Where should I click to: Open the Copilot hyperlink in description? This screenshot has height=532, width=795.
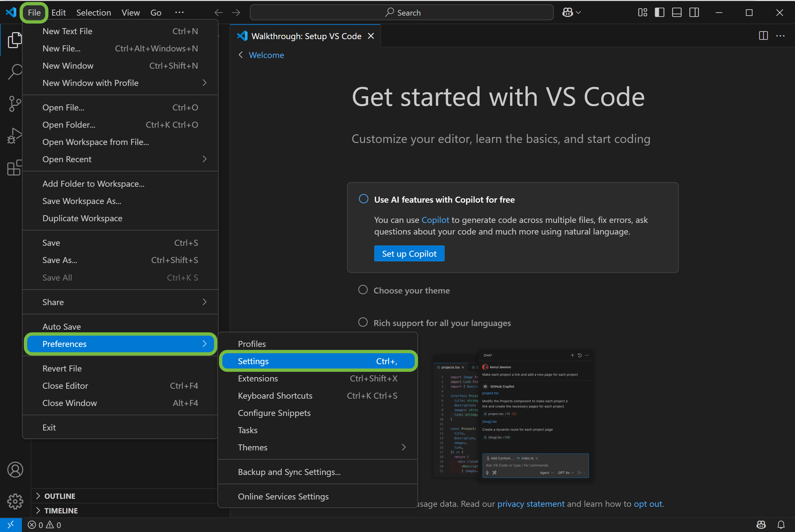click(435, 220)
